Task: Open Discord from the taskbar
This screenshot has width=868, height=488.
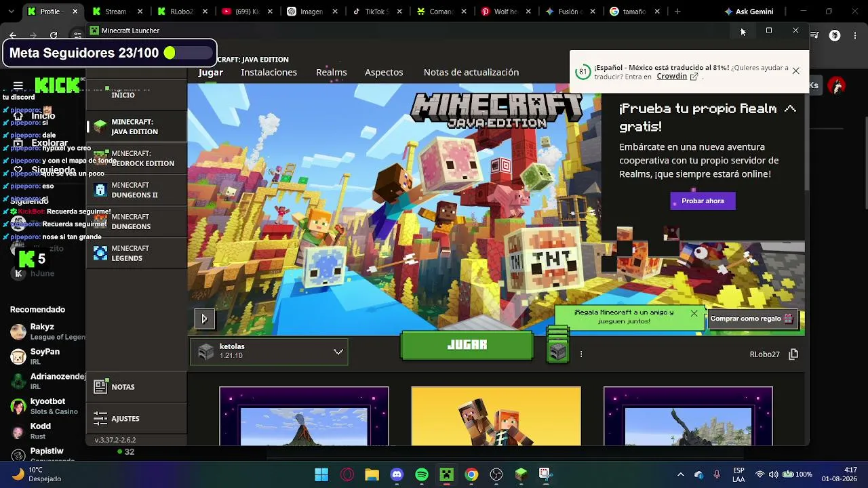Action: point(397,474)
